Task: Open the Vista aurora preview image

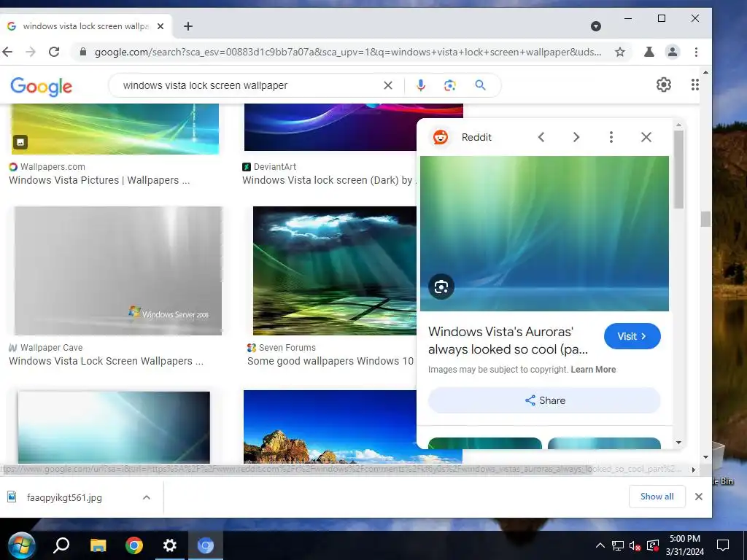Action: (x=544, y=233)
